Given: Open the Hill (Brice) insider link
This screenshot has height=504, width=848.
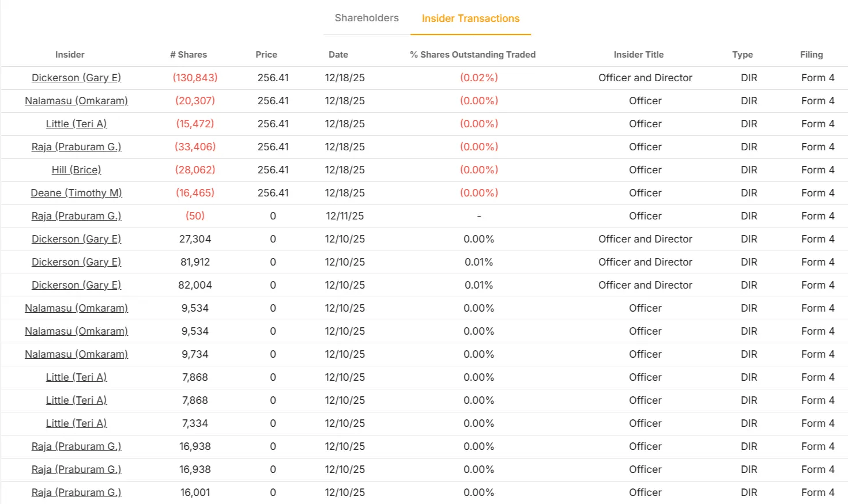Looking at the screenshot, I should coord(76,170).
